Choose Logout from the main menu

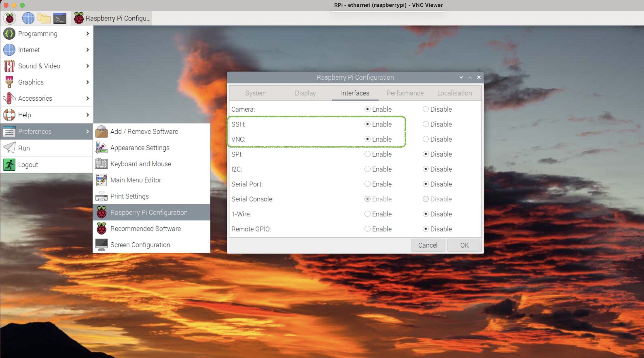click(47, 165)
